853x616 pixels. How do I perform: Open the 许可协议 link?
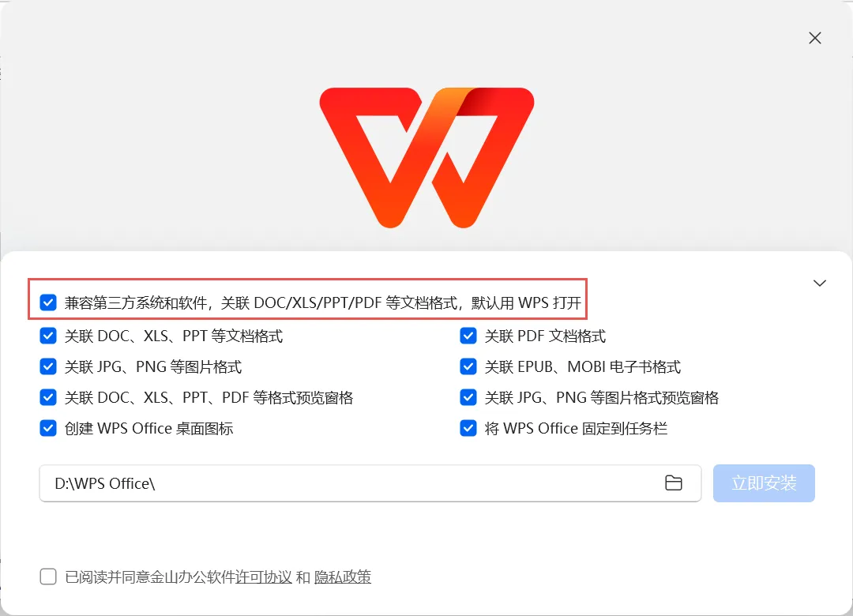coord(264,577)
